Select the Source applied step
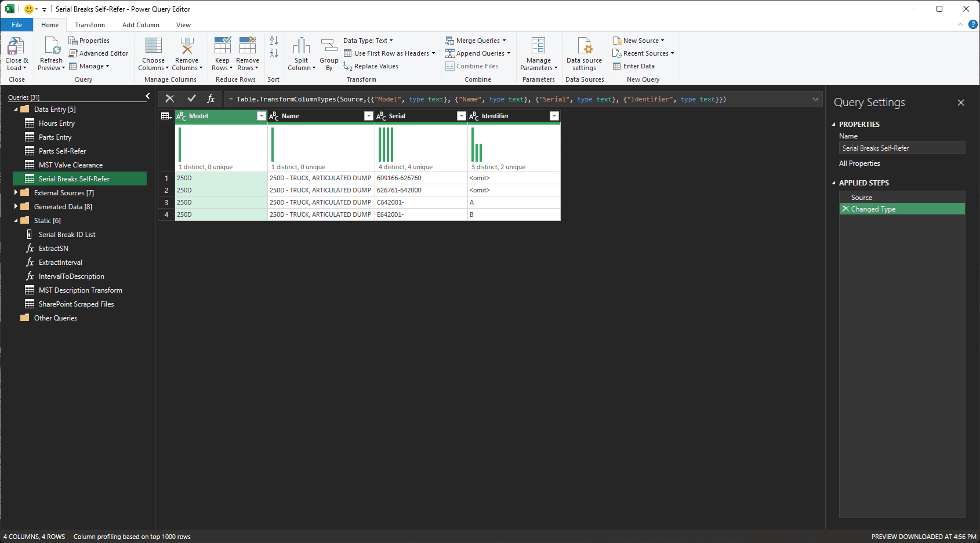980x543 pixels. 902,197
